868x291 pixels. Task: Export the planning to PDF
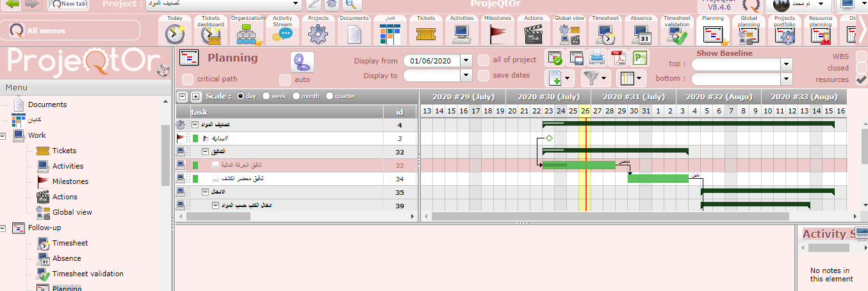[618, 58]
